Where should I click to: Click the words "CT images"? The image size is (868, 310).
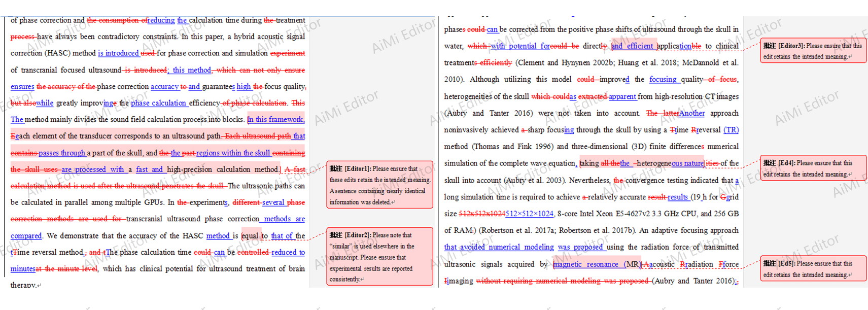click(721, 96)
